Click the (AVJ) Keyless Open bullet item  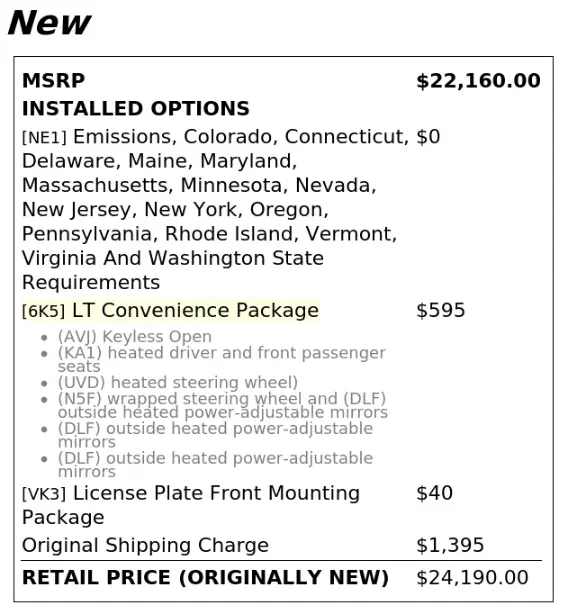click(x=135, y=336)
